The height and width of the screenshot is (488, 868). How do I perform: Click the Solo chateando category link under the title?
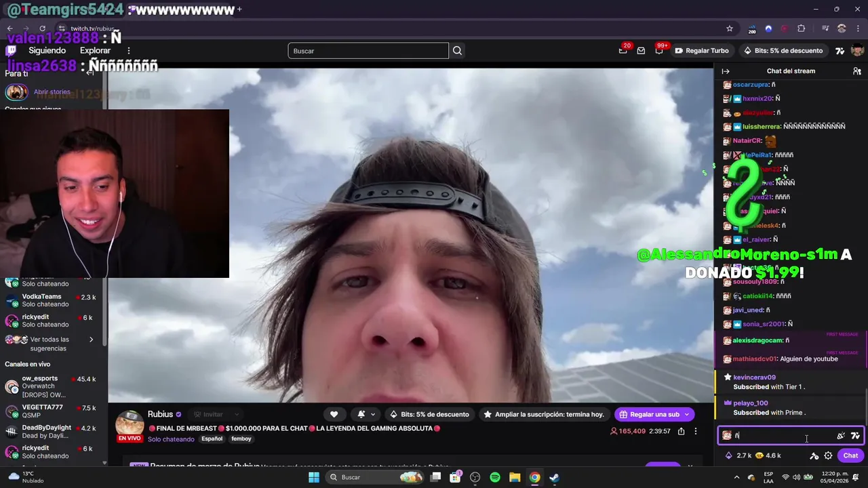[171, 439]
